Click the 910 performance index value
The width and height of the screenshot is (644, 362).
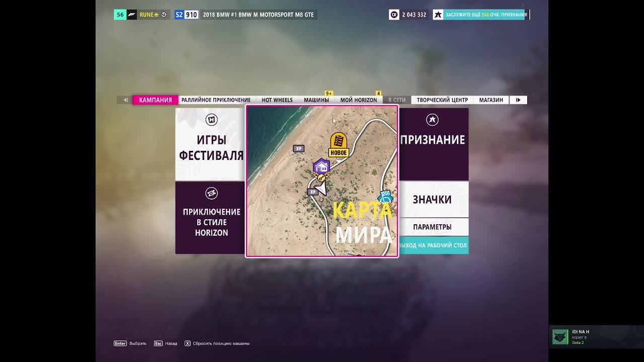click(x=192, y=15)
